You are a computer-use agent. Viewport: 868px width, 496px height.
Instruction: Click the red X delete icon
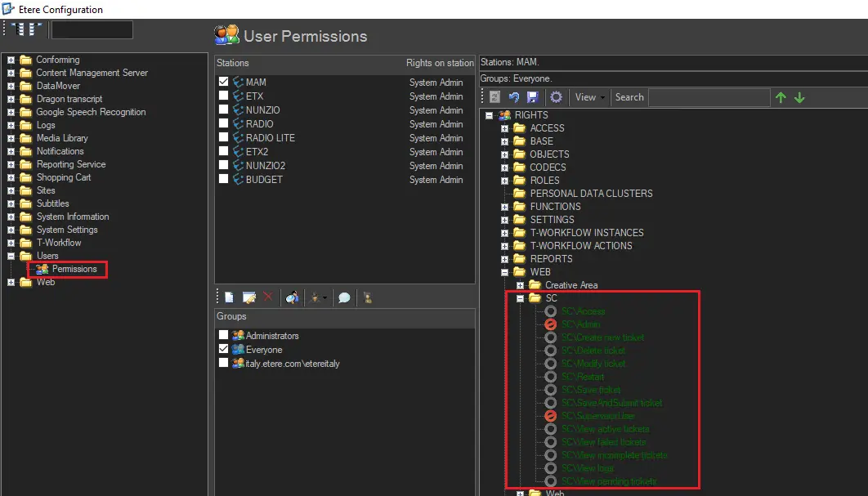[267, 297]
